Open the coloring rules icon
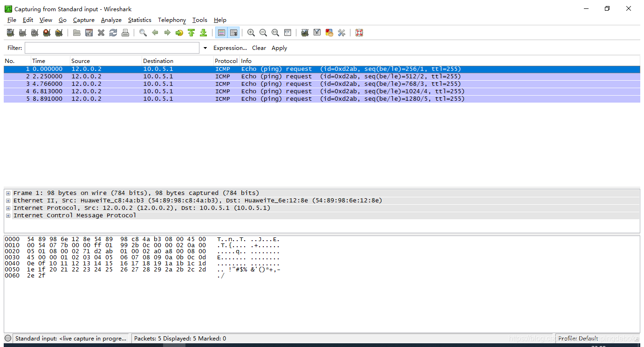Image resolution: width=644 pixels, height=347 pixels. (x=329, y=33)
